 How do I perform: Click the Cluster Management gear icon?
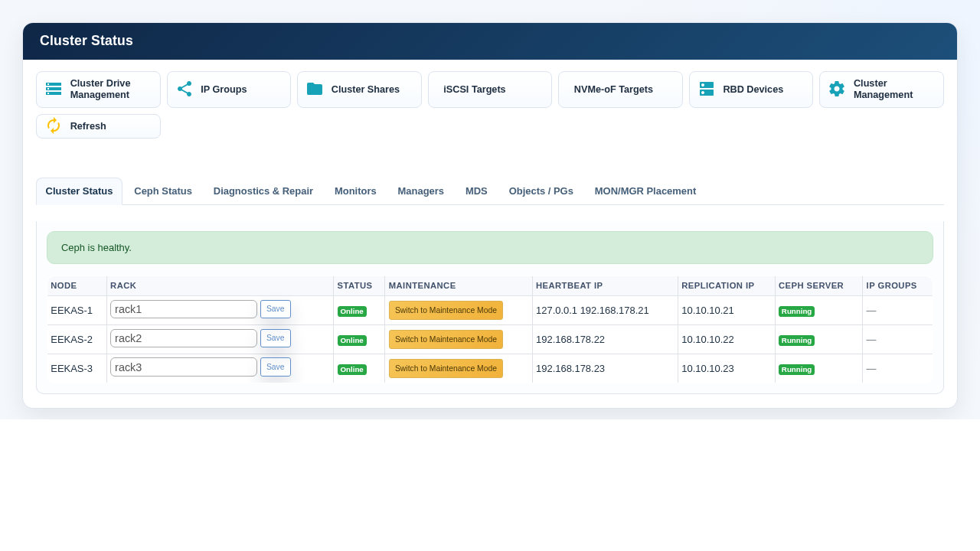[x=837, y=89]
